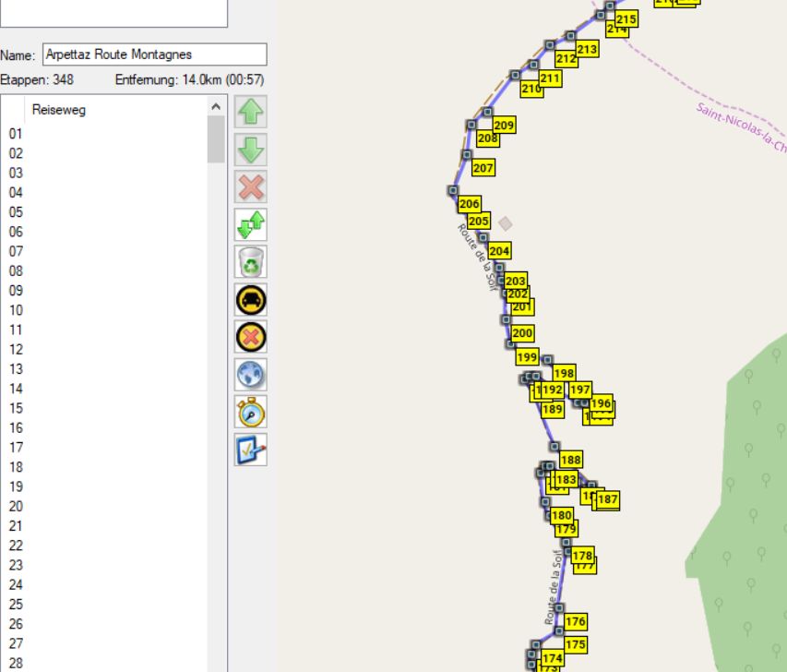
Task: Click the yellow car icon
Action: coord(252,299)
